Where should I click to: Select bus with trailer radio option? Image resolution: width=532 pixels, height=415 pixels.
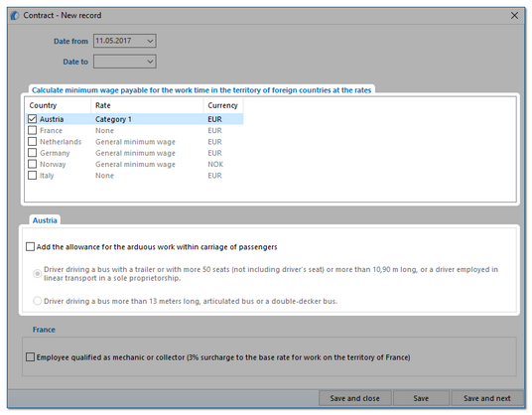point(38,273)
